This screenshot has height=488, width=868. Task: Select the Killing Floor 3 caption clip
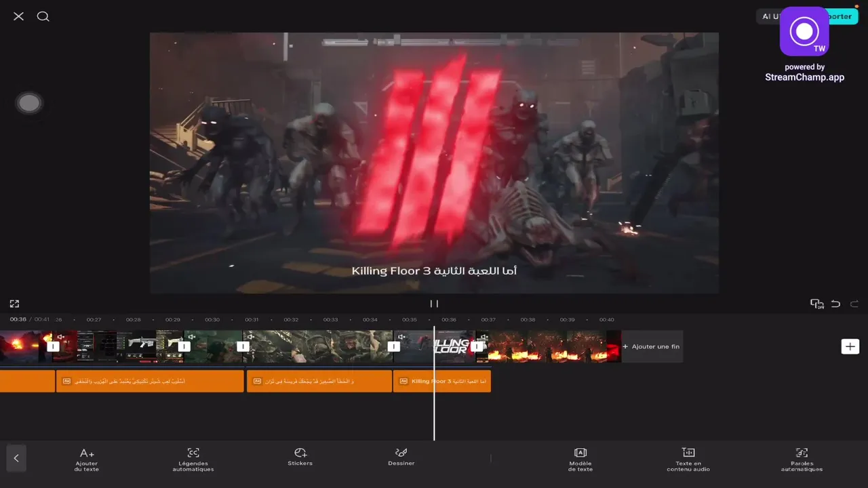(442, 381)
